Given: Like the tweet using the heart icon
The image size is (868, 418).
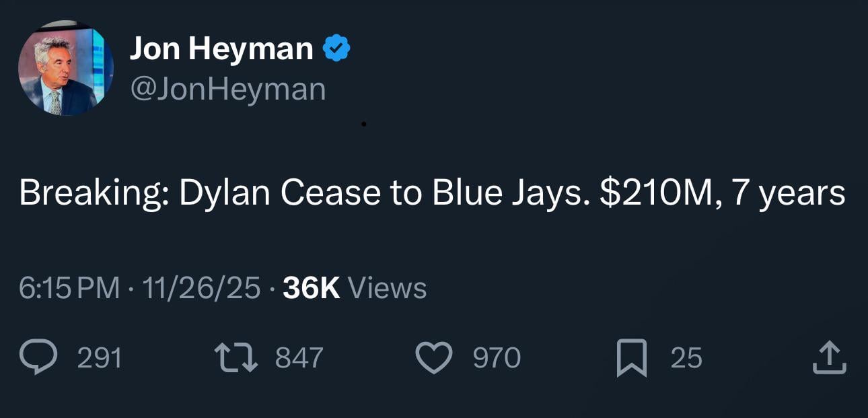Looking at the screenshot, I should click(x=435, y=357).
